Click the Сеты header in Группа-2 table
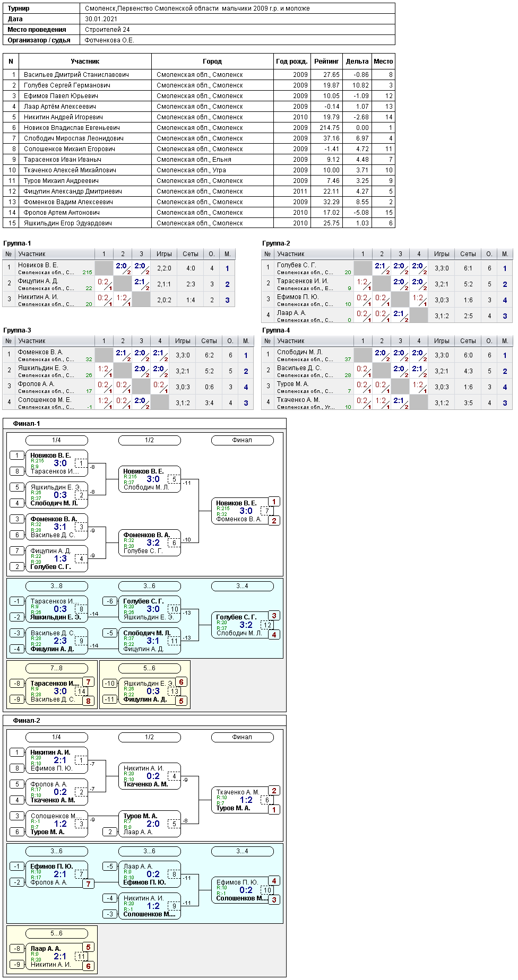The height and width of the screenshot is (980, 518). 468,254
